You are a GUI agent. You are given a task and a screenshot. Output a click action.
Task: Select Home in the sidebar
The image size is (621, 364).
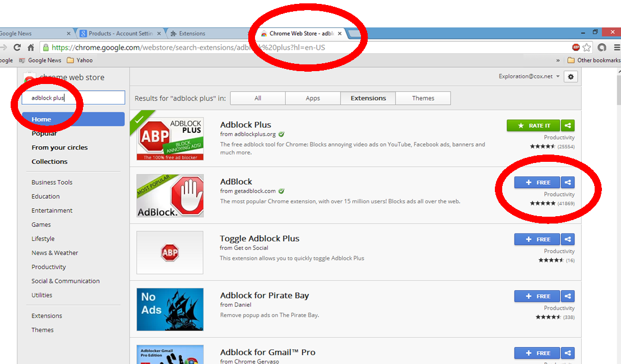[x=73, y=119]
